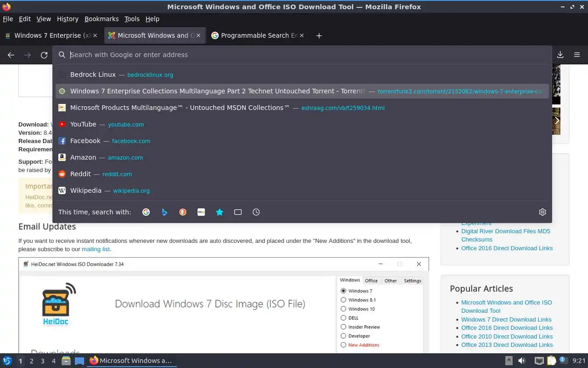Click the update notifier tray icon
Image resolution: width=588 pixels, height=368 pixels.
click(563, 361)
